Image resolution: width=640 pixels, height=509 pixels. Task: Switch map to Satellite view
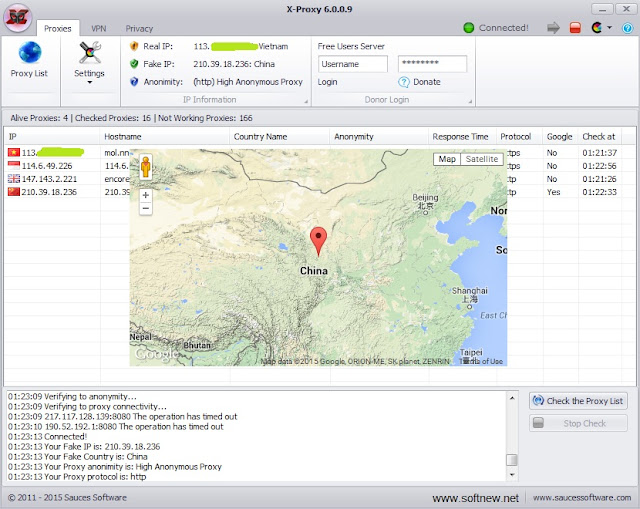tap(482, 159)
